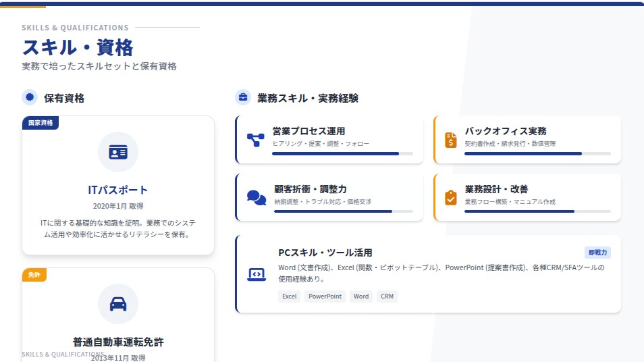Click the 契約書作成・請求発行・数値管理 text
This screenshot has height=362, width=644.
510,143
